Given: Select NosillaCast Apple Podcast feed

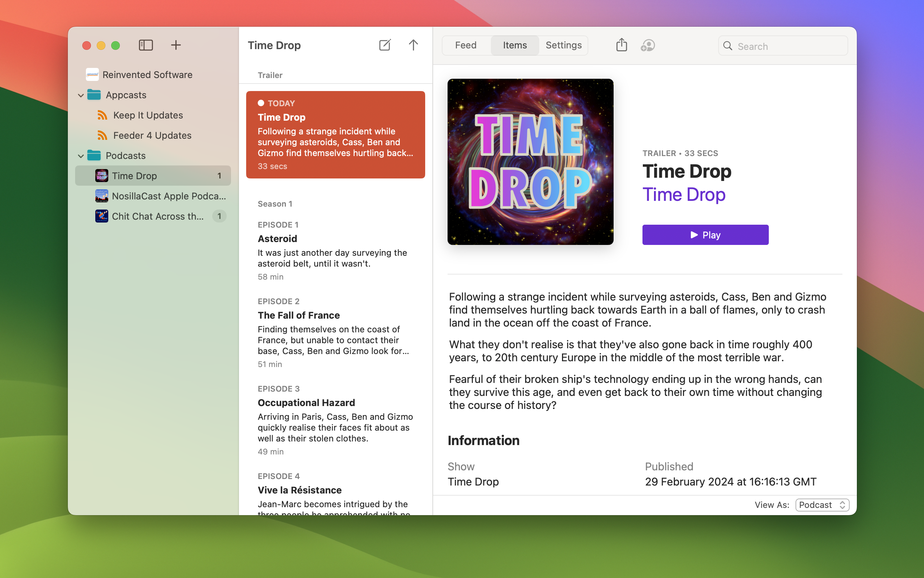Looking at the screenshot, I should 153,196.
